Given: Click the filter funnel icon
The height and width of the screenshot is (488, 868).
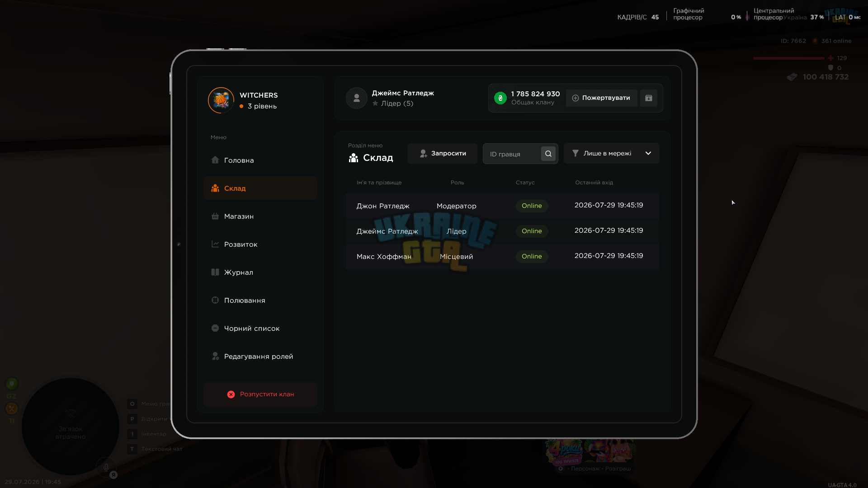Looking at the screenshot, I should click(x=576, y=154).
